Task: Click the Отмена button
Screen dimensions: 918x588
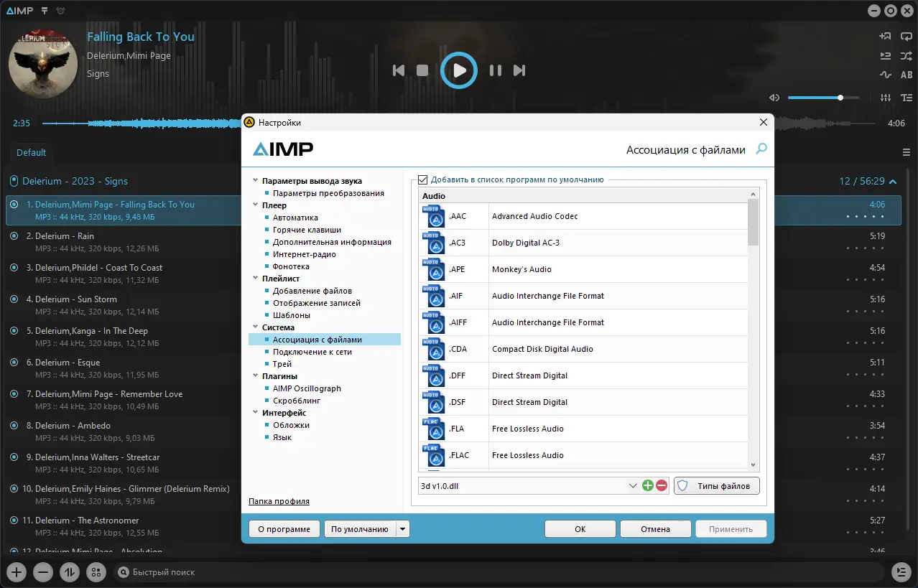Action: [655, 529]
